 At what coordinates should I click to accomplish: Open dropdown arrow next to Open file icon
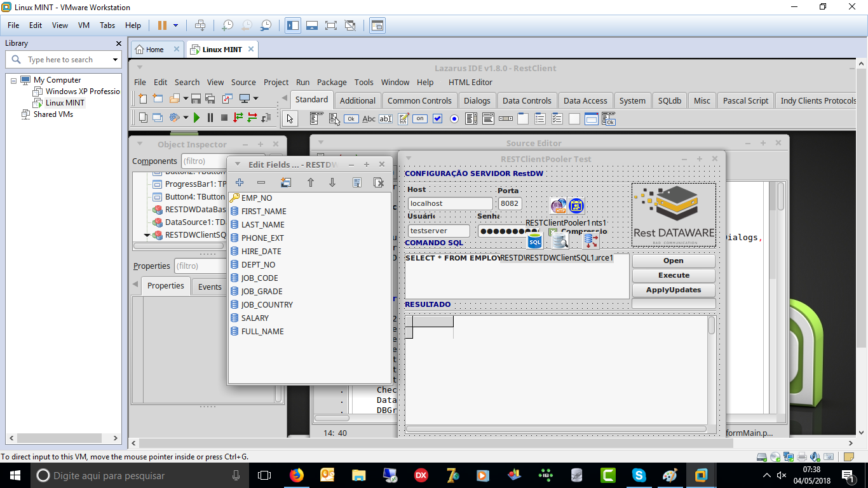click(186, 98)
